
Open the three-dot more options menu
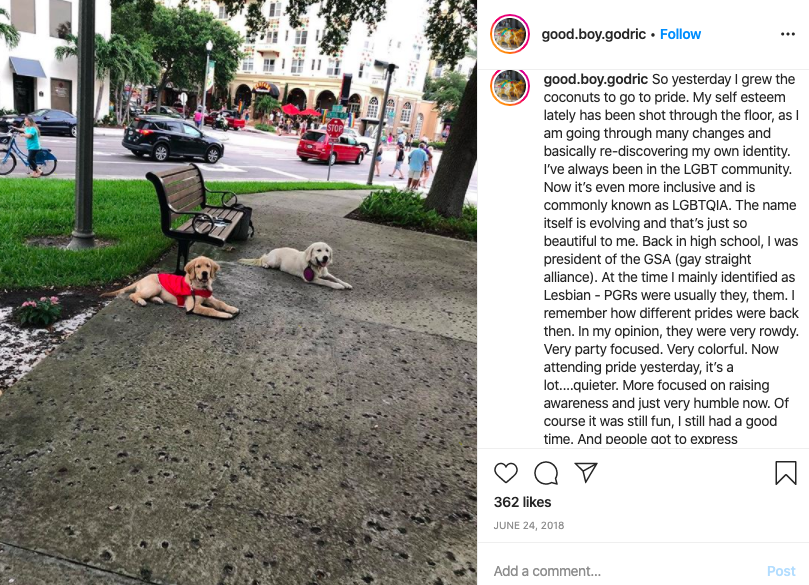(787, 34)
